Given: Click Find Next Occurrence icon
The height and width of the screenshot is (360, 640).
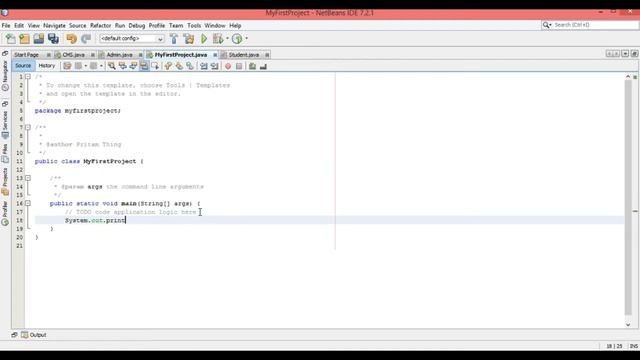Looking at the screenshot, I should [133, 66].
